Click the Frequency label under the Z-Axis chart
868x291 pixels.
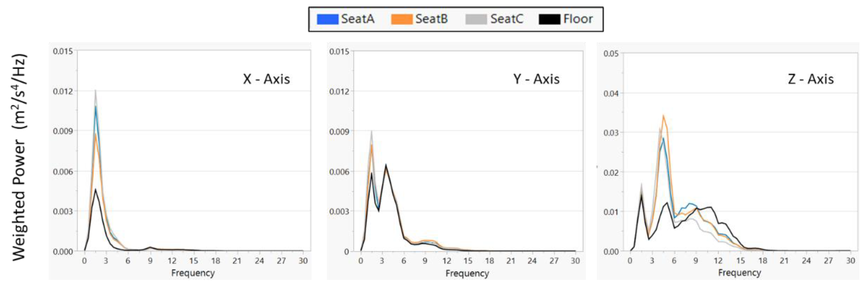click(739, 273)
